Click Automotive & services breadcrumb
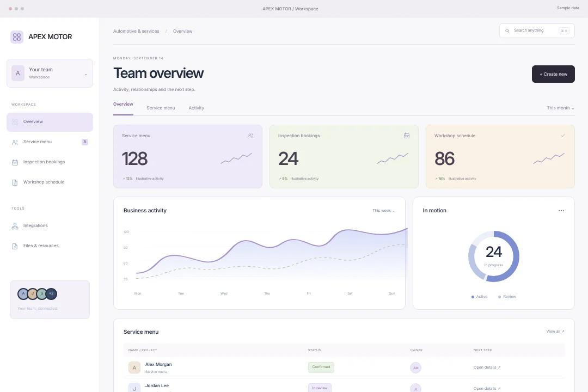Viewport: 588px width, 392px height. (x=136, y=32)
